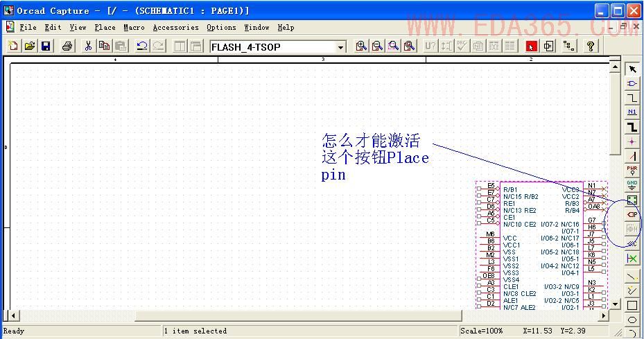Open the Accessories menu
The image size is (644, 339).
pos(176,28)
